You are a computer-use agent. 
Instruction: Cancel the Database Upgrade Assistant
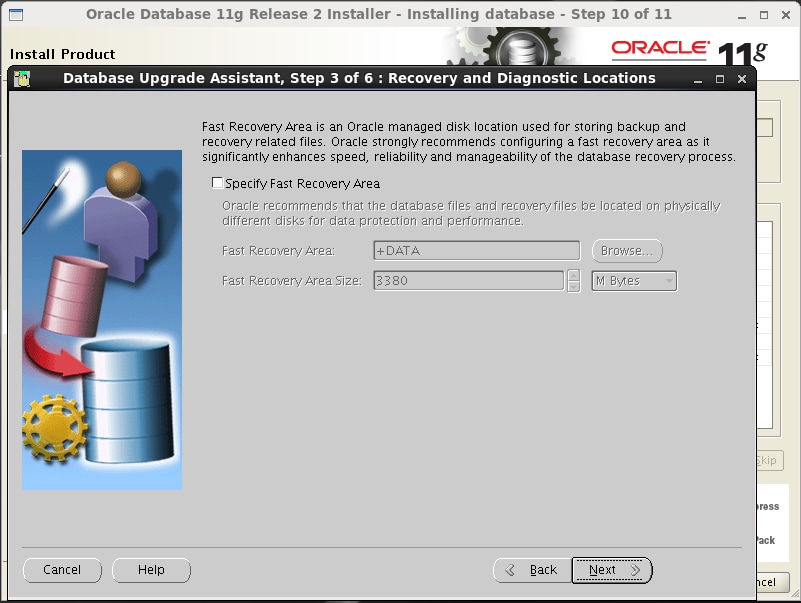point(62,570)
